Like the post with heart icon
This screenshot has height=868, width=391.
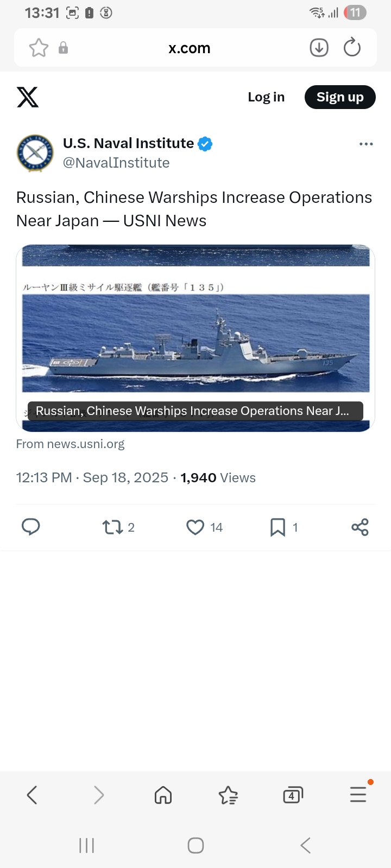[x=195, y=527]
